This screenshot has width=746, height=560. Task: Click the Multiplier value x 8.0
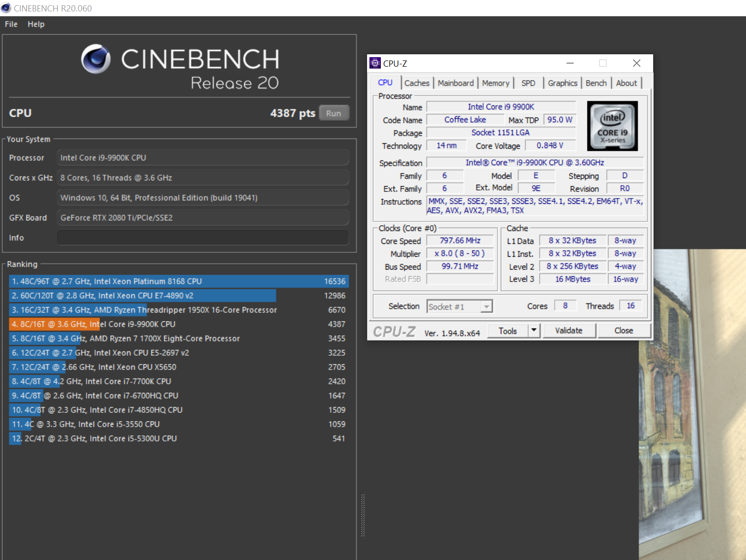pos(460,254)
